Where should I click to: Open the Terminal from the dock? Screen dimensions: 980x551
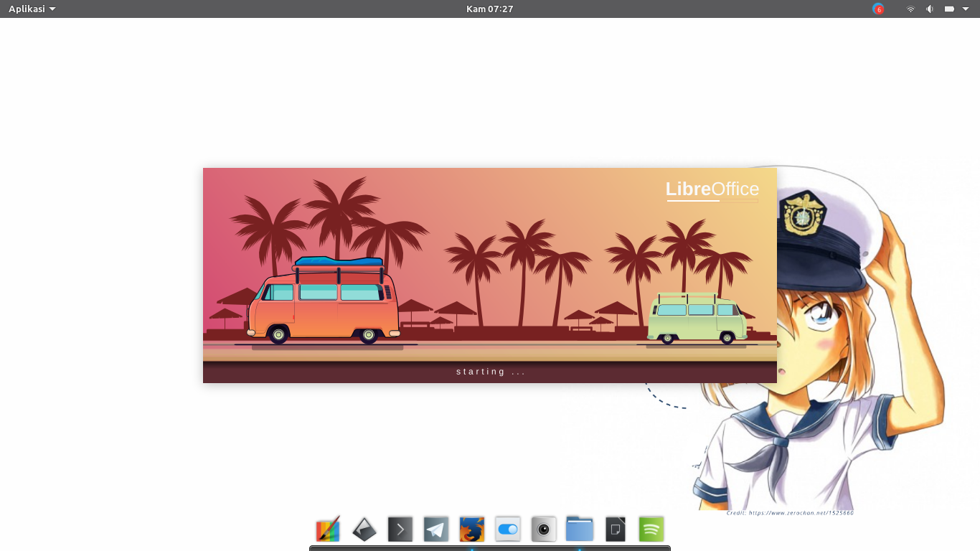pos(400,529)
